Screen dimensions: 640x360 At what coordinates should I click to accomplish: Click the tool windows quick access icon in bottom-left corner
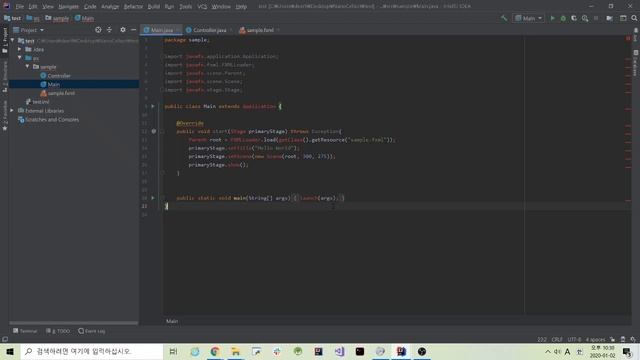coord(4,339)
